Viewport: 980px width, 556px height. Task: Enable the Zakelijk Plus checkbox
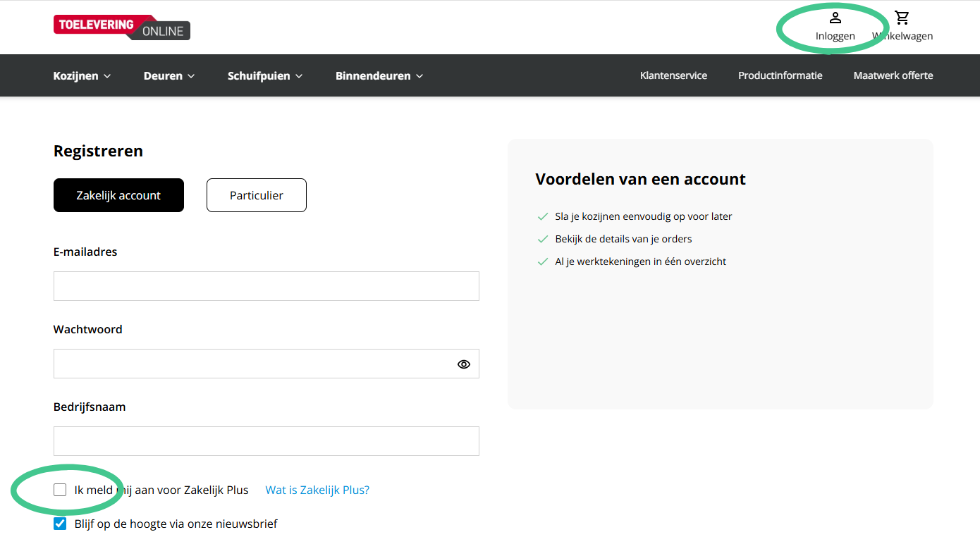pos(60,490)
